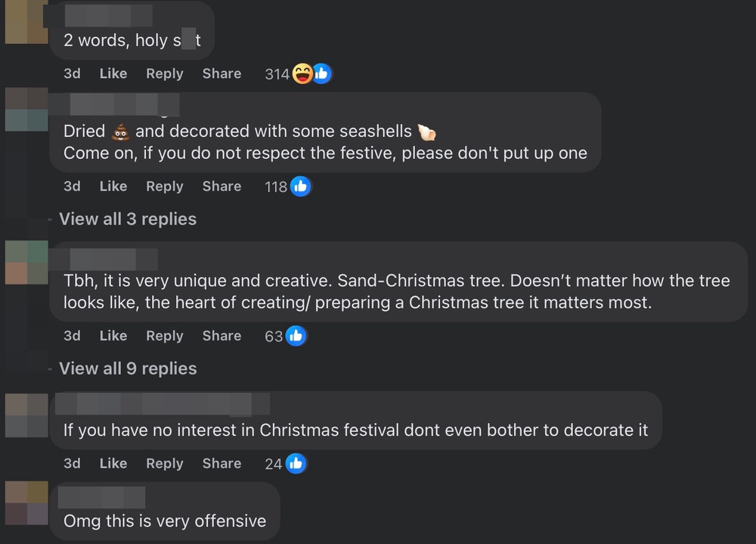This screenshot has width=756, height=544.
Task: Click the like reaction icon beside 118
Action: point(300,186)
